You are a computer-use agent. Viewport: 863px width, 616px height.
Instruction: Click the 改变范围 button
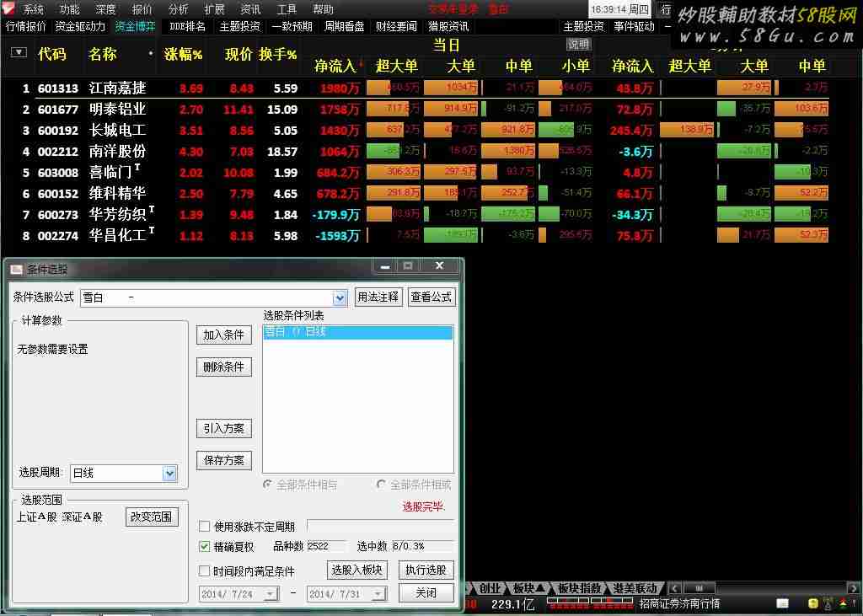[152, 517]
